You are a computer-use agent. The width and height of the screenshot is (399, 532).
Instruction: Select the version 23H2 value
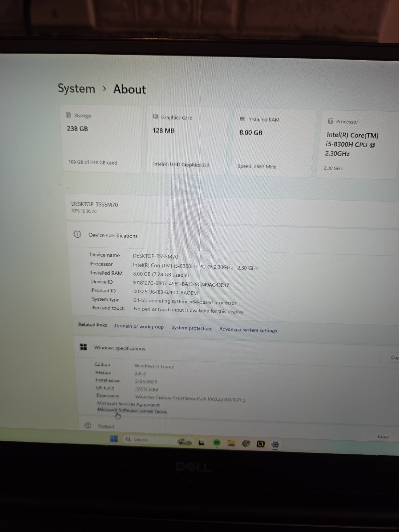tap(140, 373)
